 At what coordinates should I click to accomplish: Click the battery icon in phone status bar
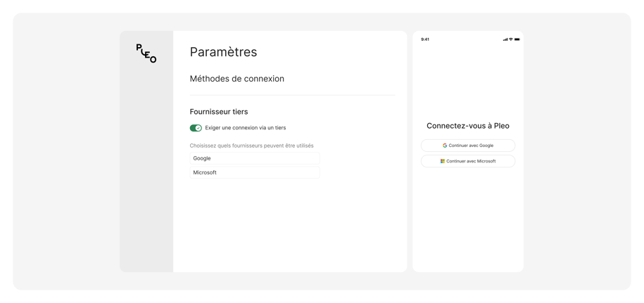[517, 39]
